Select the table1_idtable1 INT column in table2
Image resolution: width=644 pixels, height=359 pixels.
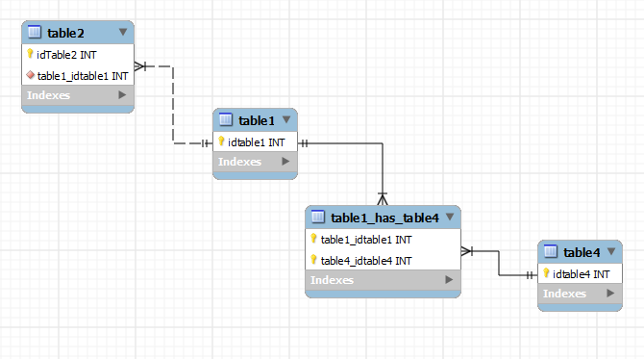(x=78, y=76)
